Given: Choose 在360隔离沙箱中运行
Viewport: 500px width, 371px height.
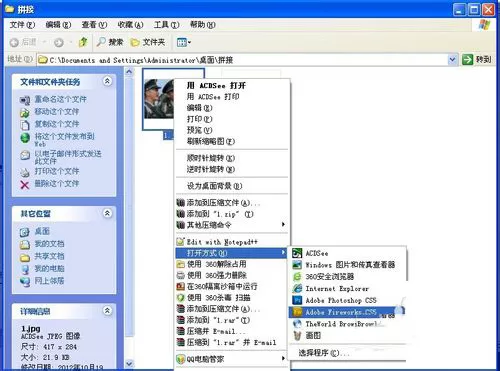Looking at the screenshot, I should (232, 286).
